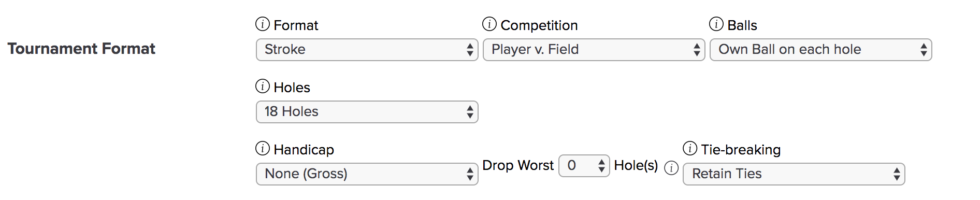This screenshot has height=200, width=980.
Task: Open the Holes dropdown showing 18 Holes
Action: pyautogui.click(x=367, y=112)
